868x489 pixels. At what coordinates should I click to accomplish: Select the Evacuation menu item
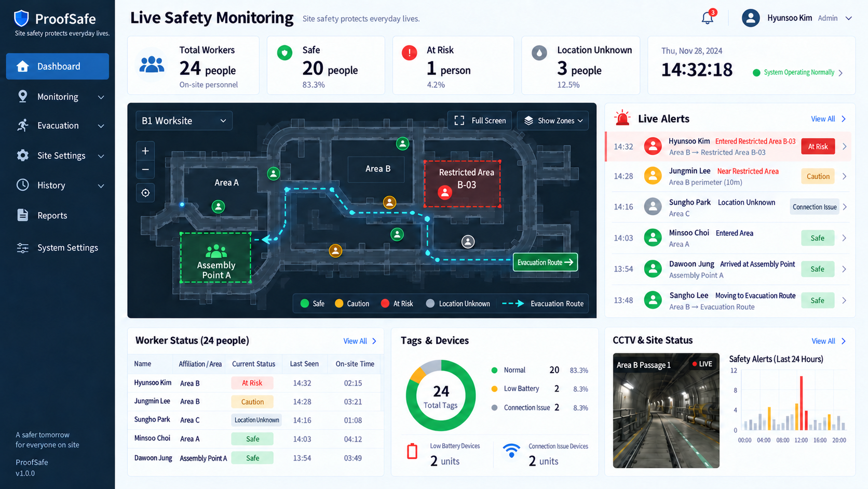58,125
